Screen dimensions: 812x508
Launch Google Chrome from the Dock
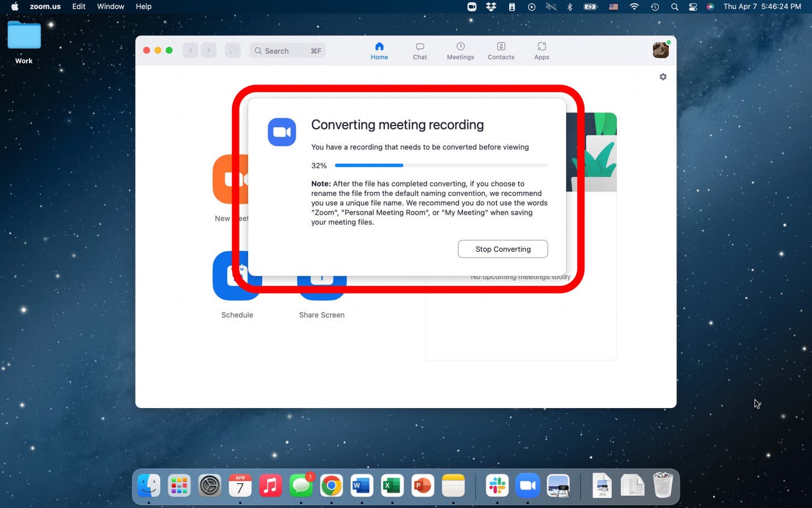tap(331, 486)
